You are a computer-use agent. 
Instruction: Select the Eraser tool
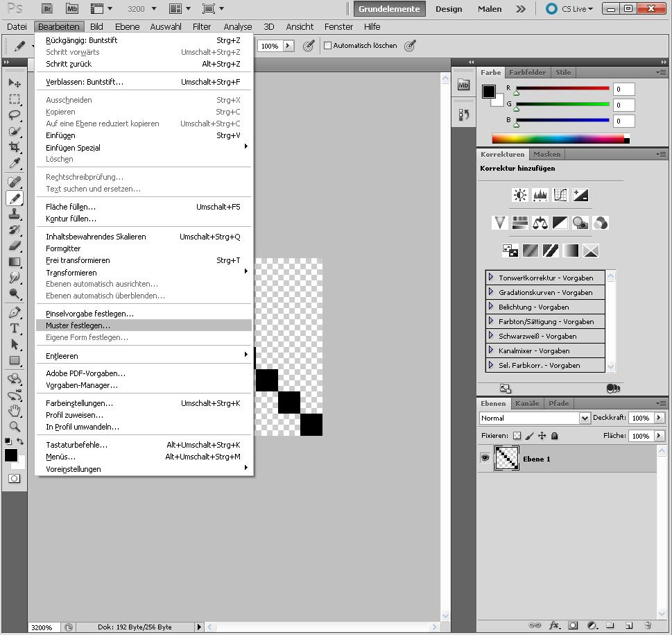tap(14, 246)
